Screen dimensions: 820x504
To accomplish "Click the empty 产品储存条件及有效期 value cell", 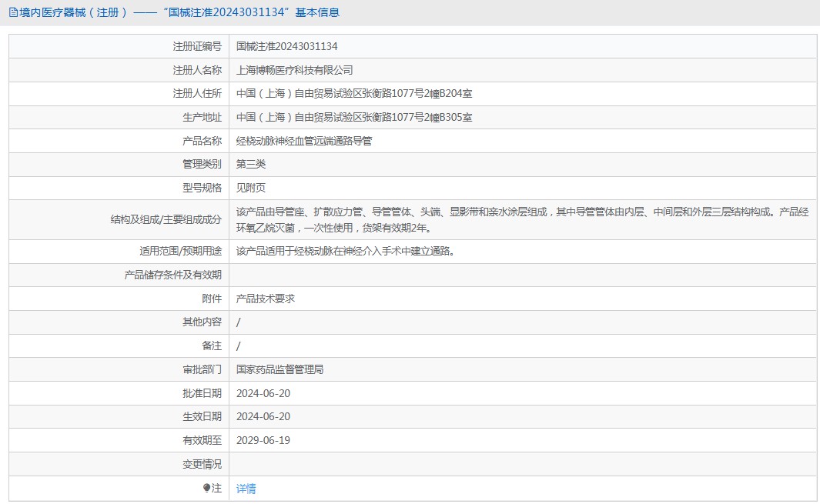I will [522, 275].
